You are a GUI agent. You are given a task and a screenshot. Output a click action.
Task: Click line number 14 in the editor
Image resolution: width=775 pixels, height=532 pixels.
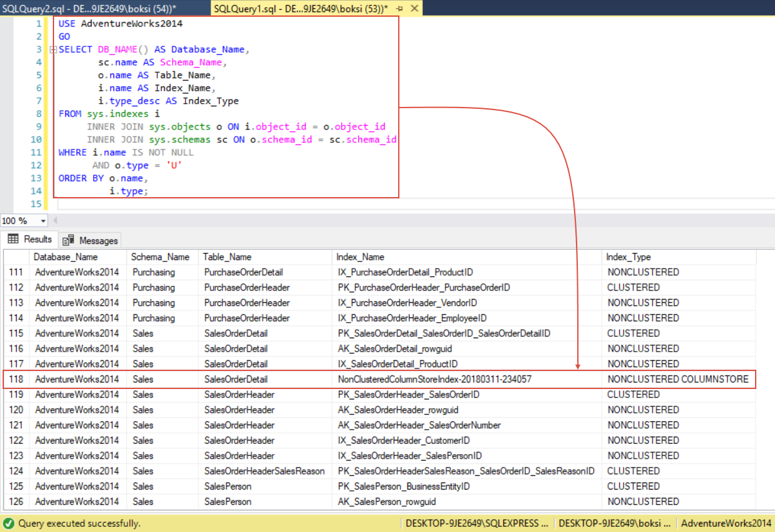[x=36, y=191]
